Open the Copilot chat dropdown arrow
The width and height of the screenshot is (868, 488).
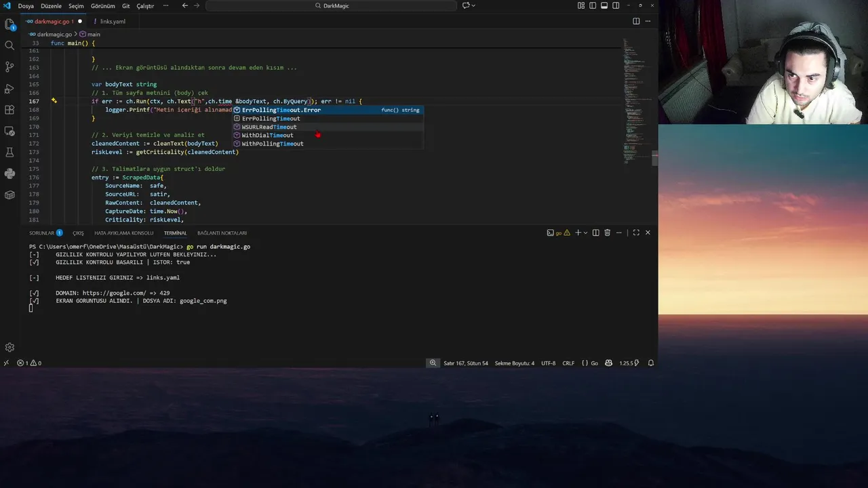[473, 5]
